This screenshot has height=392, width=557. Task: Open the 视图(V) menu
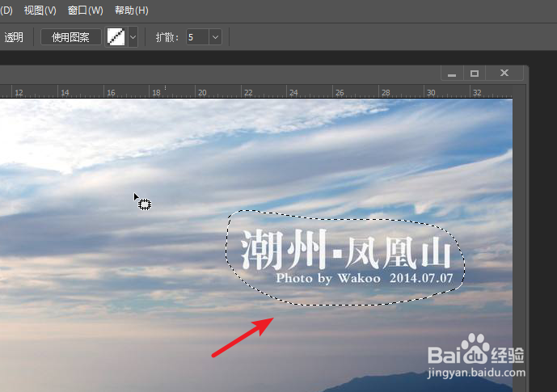point(40,11)
